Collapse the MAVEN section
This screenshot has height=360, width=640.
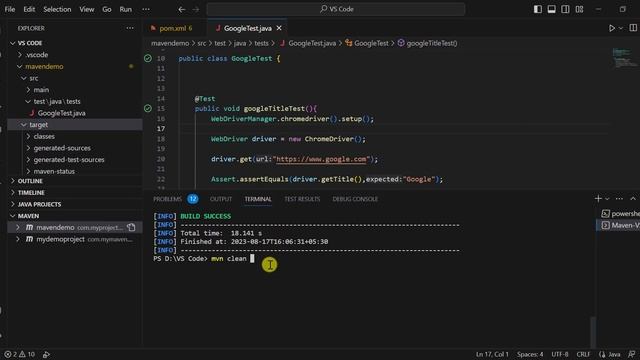pyautogui.click(x=75, y=216)
